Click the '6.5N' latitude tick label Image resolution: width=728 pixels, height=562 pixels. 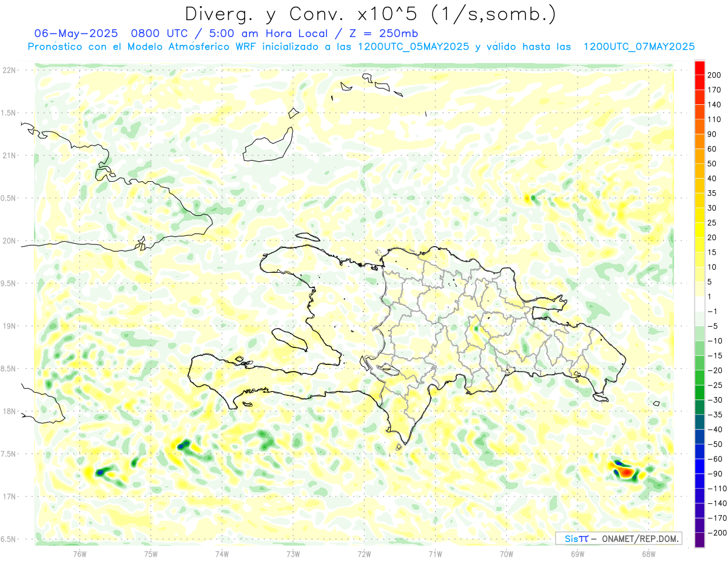pyautogui.click(x=9, y=539)
